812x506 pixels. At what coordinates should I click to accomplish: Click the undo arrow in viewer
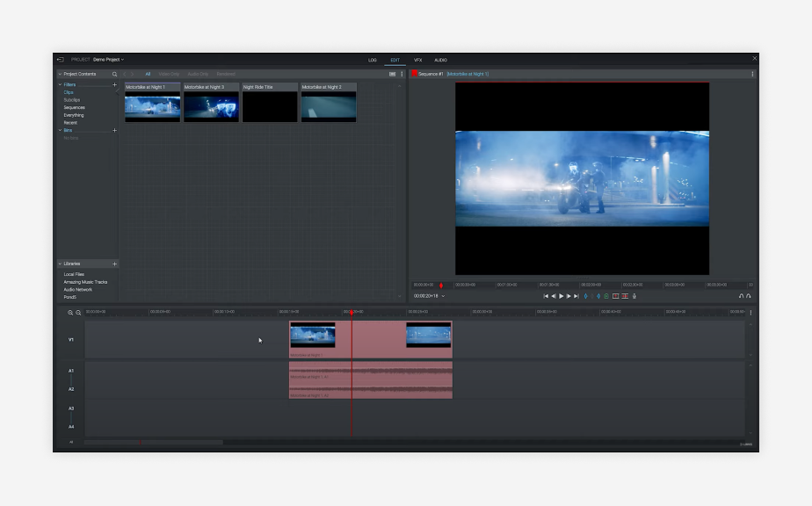(741, 296)
